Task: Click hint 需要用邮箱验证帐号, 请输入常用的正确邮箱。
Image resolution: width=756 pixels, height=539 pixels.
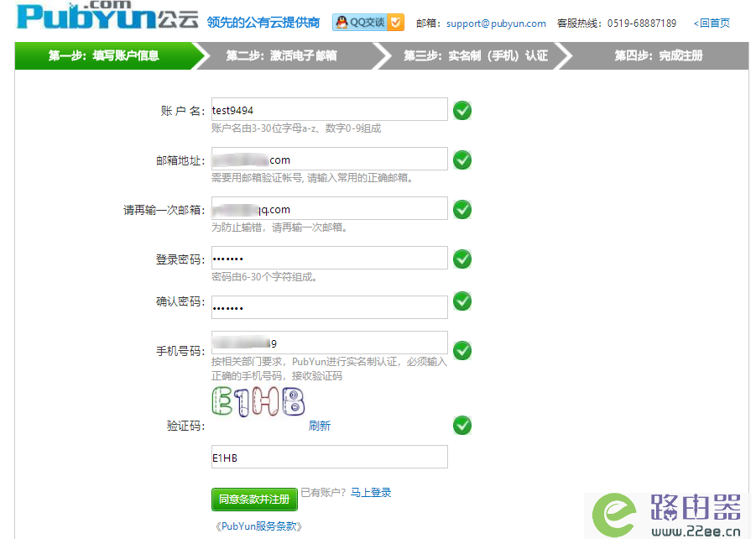Action: 312,178
